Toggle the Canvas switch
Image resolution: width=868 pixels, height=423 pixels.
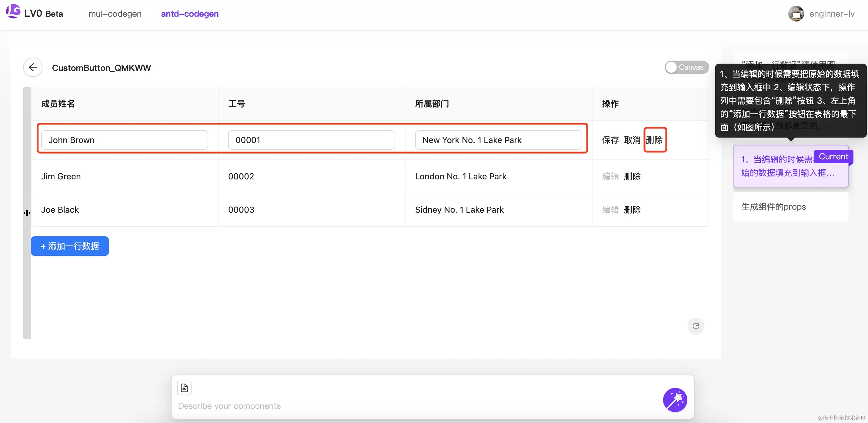686,67
